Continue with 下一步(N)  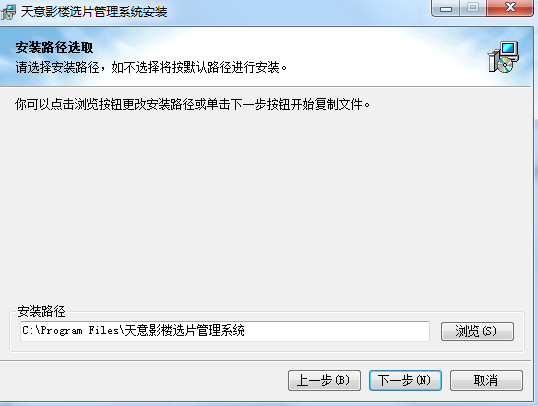405,380
